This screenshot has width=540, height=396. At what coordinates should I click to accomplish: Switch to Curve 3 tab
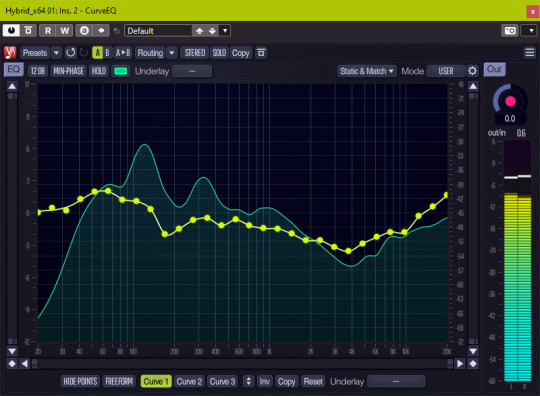click(222, 381)
